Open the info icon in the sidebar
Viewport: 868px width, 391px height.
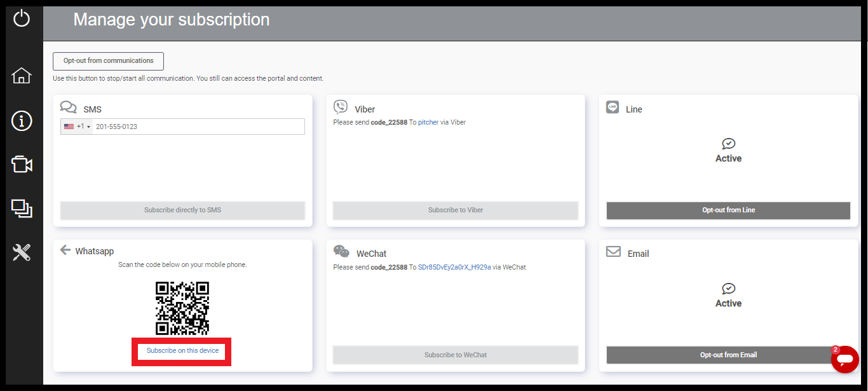click(22, 120)
